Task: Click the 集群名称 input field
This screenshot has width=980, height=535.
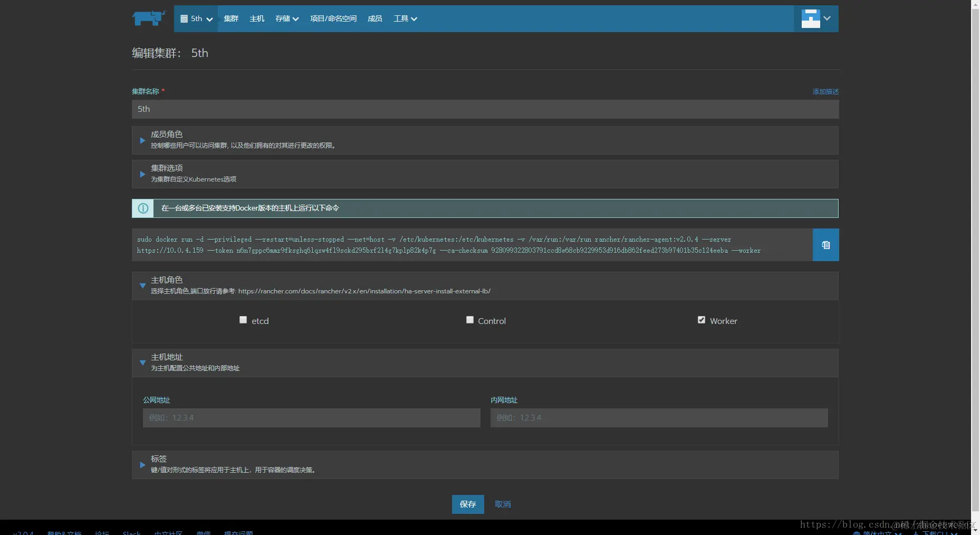Action: point(485,109)
